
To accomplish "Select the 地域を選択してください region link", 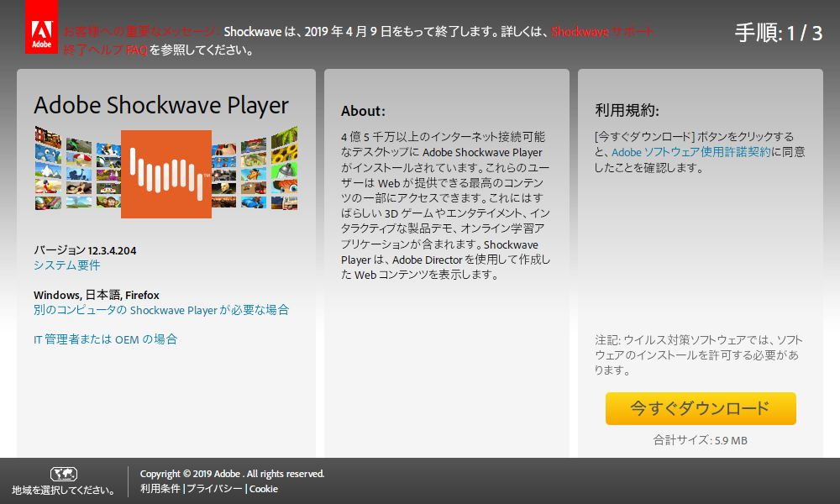I will pyautogui.click(x=63, y=490).
